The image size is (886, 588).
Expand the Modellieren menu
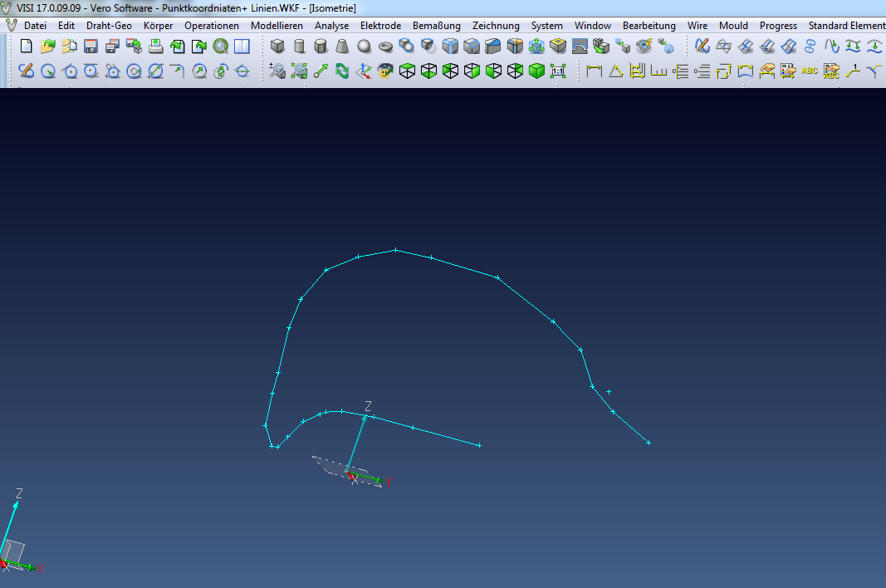point(277,26)
